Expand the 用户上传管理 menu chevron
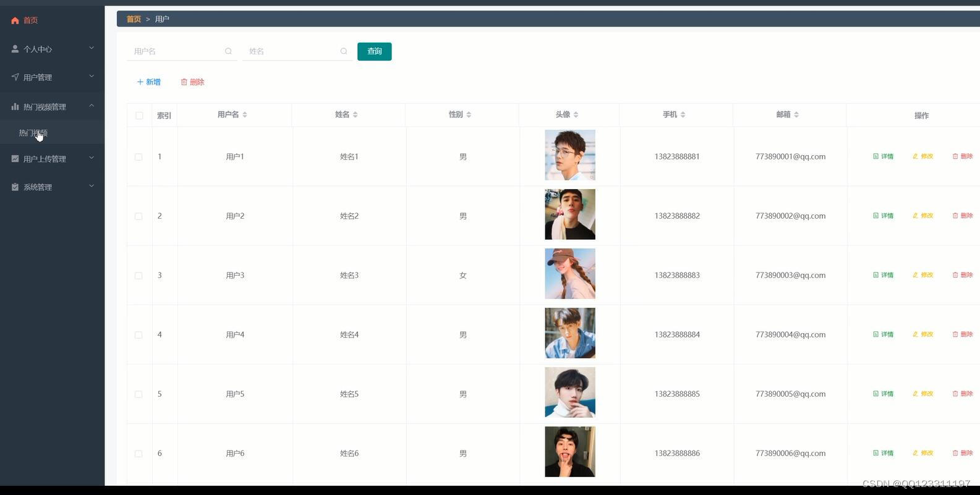This screenshot has width=980, height=495. (x=92, y=158)
